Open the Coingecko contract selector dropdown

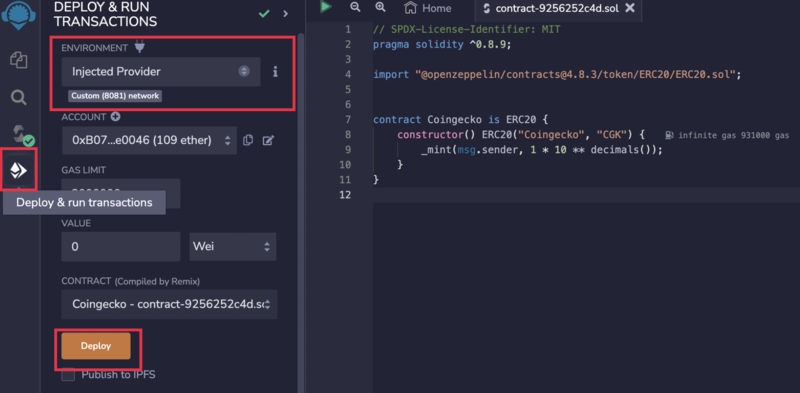point(169,304)
